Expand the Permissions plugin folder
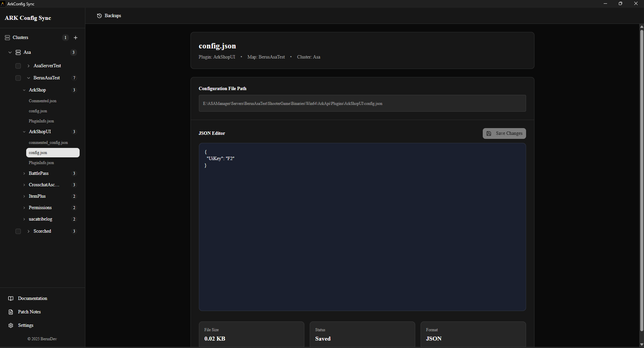This screenshot has width=644, height=348. 24,208
